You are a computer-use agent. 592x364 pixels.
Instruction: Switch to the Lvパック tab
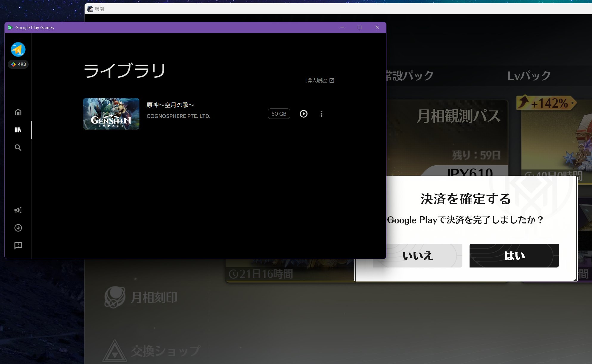[529, 76]
